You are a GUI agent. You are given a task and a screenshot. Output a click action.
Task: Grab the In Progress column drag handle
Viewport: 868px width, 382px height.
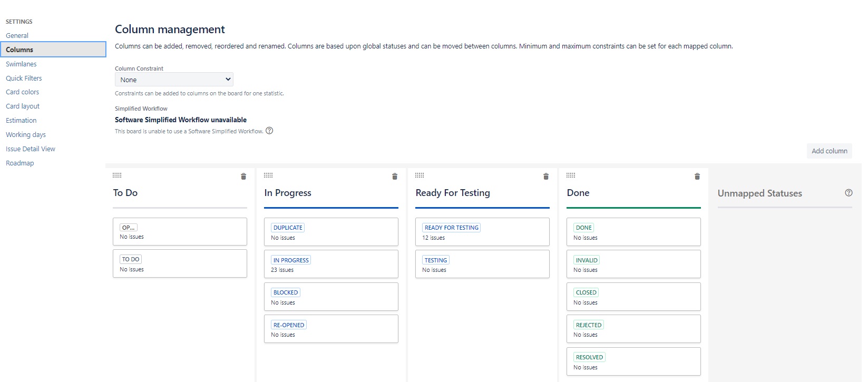click(268, 175)
